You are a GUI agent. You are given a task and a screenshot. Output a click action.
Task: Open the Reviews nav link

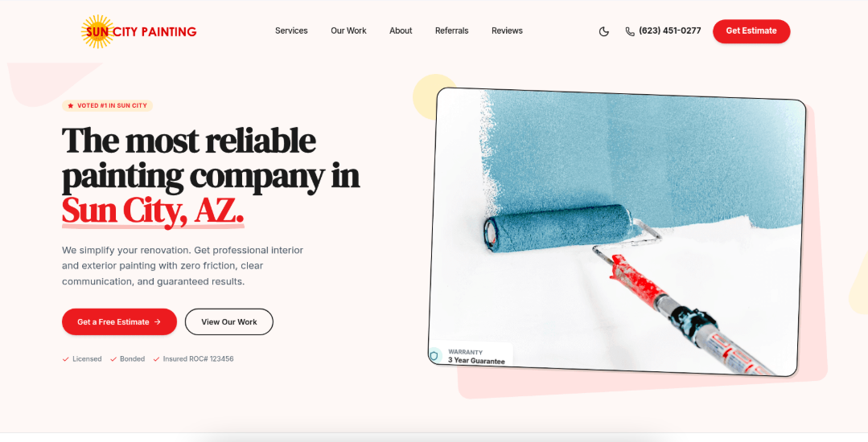tap(507, 31)
